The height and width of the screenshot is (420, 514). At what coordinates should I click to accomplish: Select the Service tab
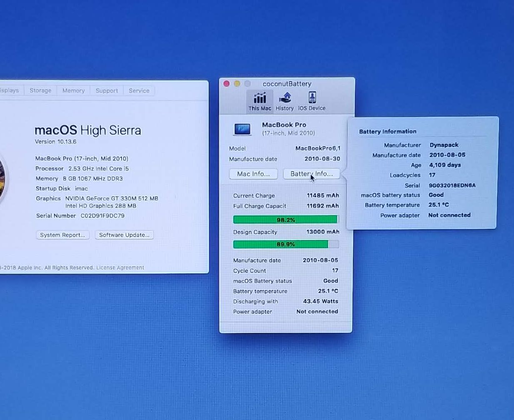pos(139,90)
